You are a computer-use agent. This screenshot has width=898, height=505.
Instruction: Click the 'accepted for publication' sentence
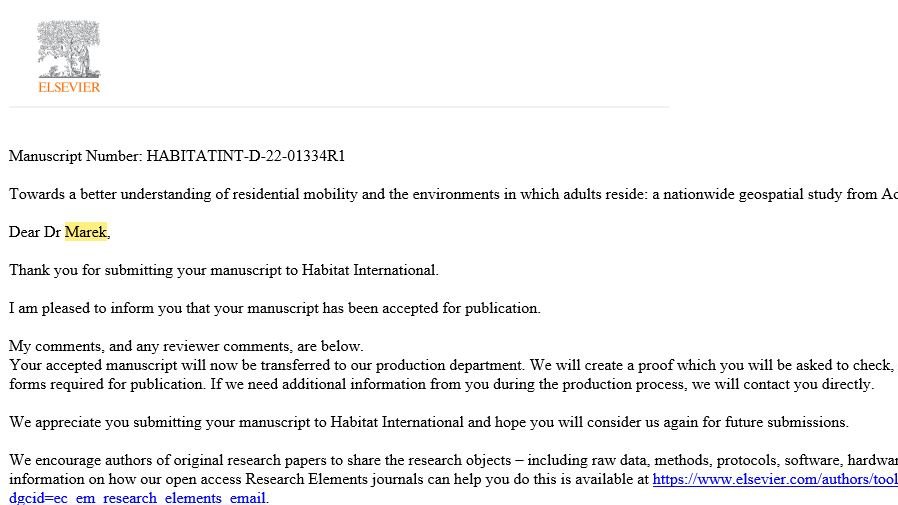tap(275, 308)
